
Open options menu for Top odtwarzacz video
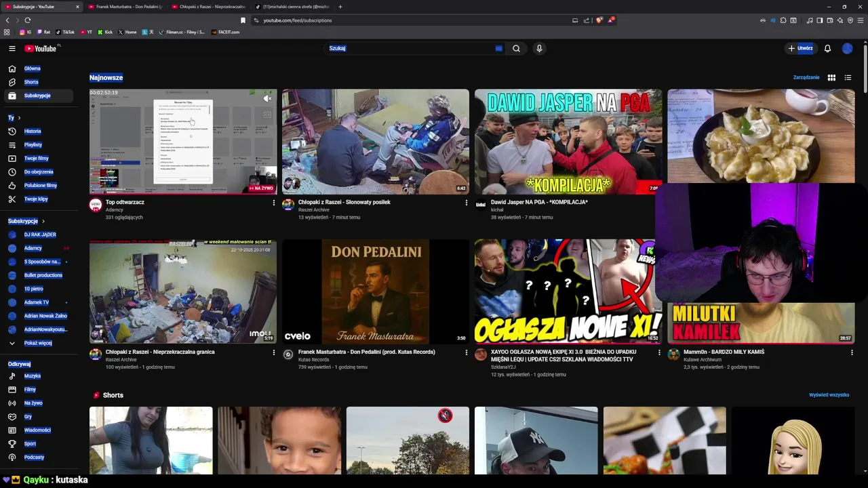tap(273, 203)
